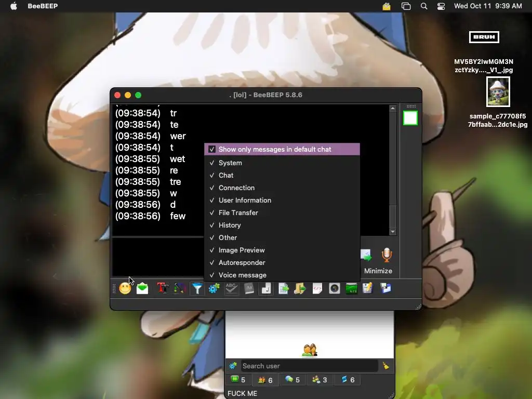Screen dimensions: 532x399
Task: Switch to the groups tab showing 3
Action: [x=320, y=380]
